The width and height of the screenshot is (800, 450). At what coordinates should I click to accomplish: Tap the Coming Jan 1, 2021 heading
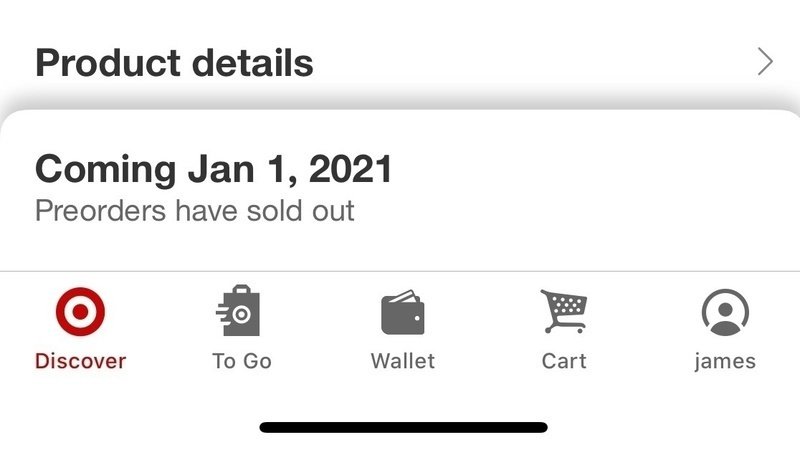[x=213, y=170]
